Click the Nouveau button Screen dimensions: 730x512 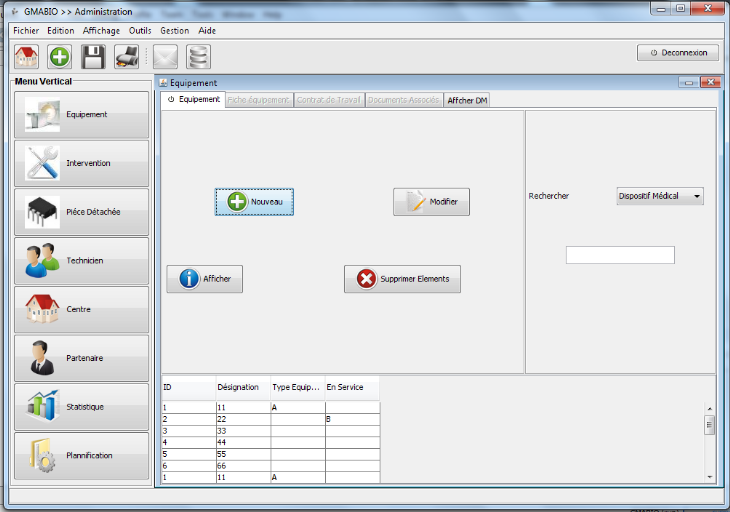pyautogui.click(x=254, y=202)
